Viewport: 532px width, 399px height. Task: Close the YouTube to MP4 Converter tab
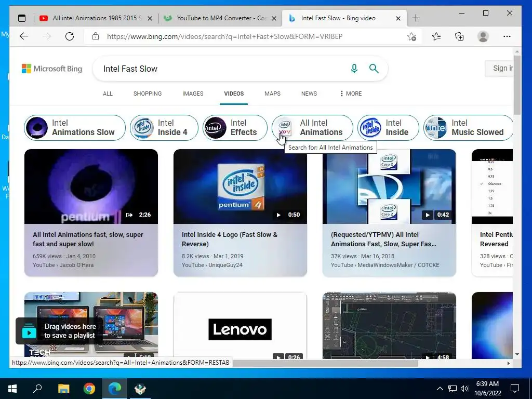point(274,18)
